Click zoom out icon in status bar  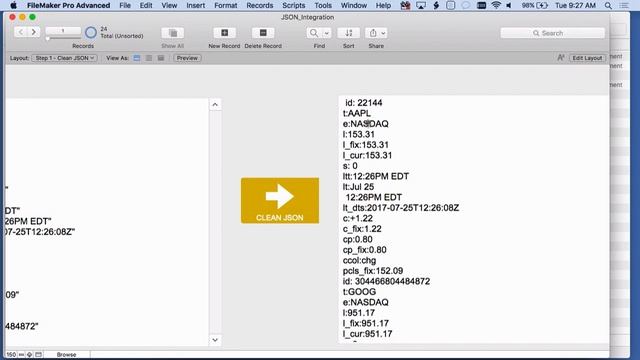point(21,354)
